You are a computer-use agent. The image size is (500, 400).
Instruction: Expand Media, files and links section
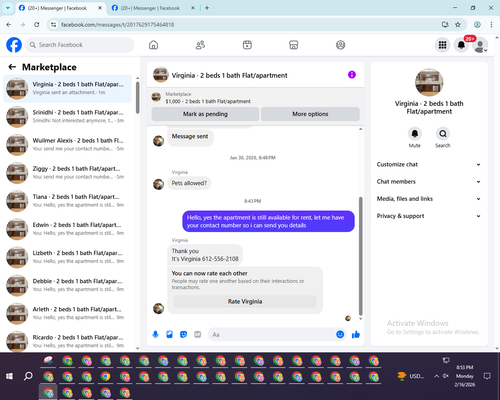coord(429,199)
